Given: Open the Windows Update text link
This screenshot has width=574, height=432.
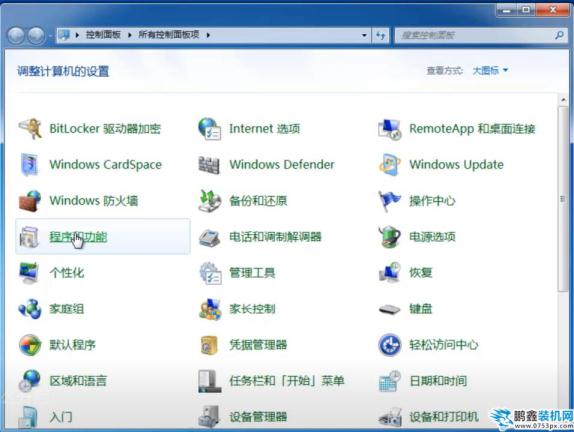Looking at the screenshot, I should click(x=456, y=165).
